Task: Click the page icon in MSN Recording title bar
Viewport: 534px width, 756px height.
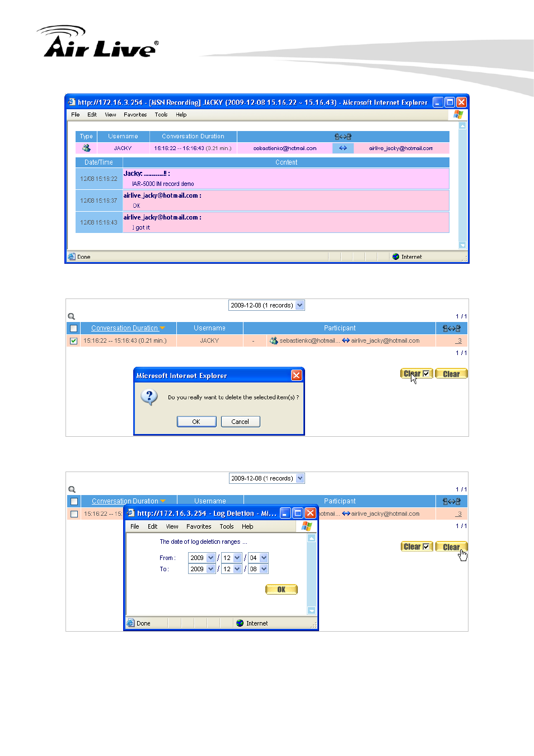Action: (x=72, y=102)
